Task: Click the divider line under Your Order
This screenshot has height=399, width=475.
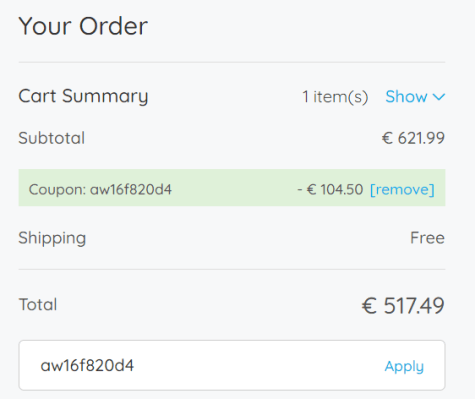Action: pos(232,62)
